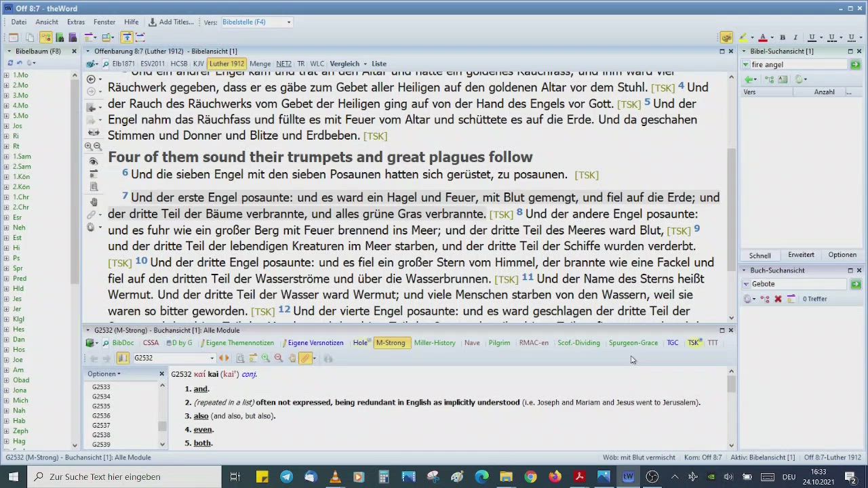Open the Bibelstelle (F4) verse dropdown
The height and width of the screenshot is (488, 868).
click(288, 22)
